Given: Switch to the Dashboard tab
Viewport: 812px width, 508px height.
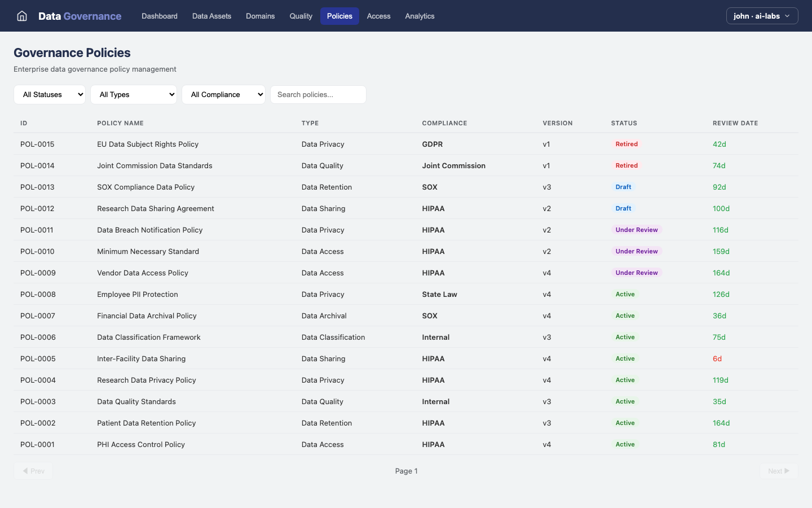Looking at the screenshot, I should click(x=160, y=16).
